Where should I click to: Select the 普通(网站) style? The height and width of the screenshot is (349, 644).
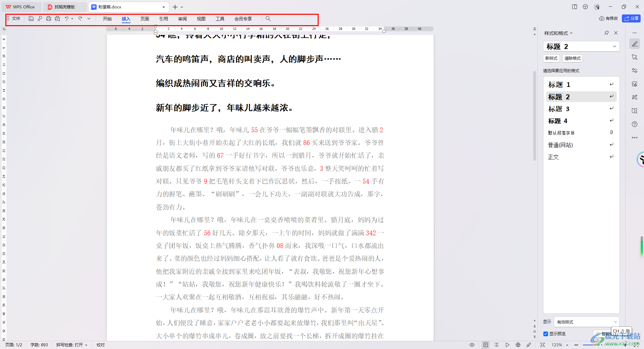[581, 145]
